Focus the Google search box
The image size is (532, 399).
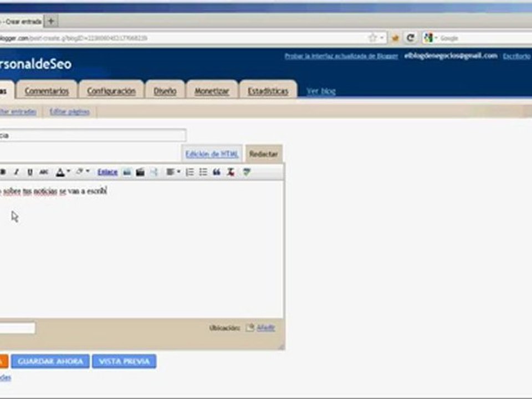(x=485, y=38)
